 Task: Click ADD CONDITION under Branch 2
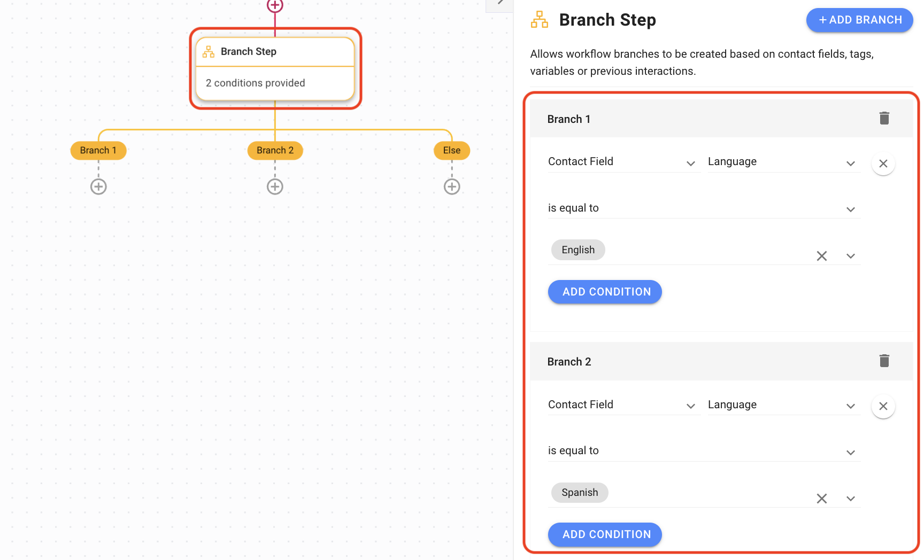pyautogui.click(x=605, y=534)
